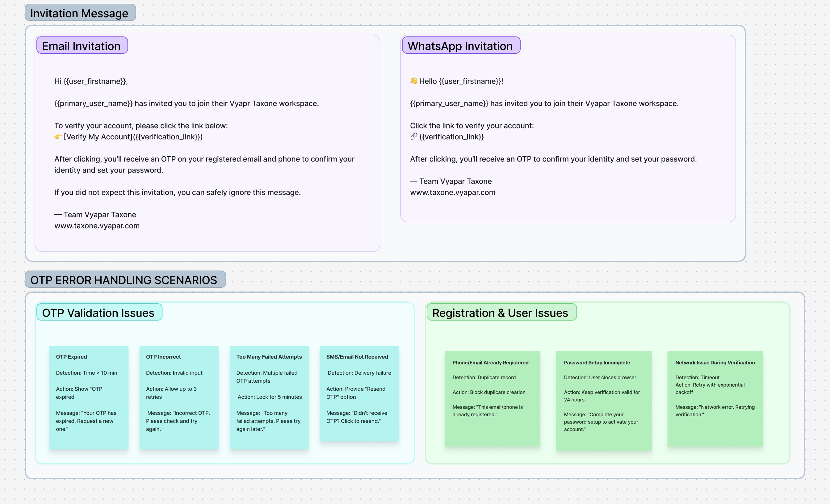Screen dimensions: 830x504
Task: Click the WhatsApp Invitation section title
Action: coord(460,45)
